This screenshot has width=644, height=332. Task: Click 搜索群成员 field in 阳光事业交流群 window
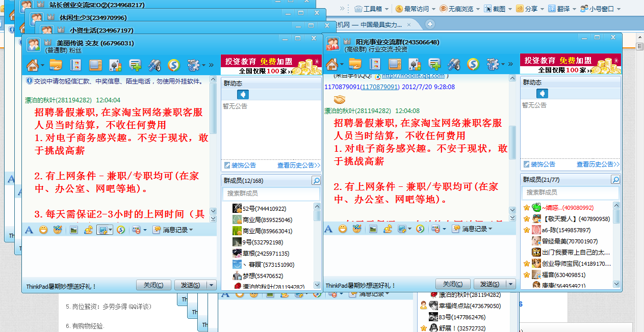coord(571,192)
